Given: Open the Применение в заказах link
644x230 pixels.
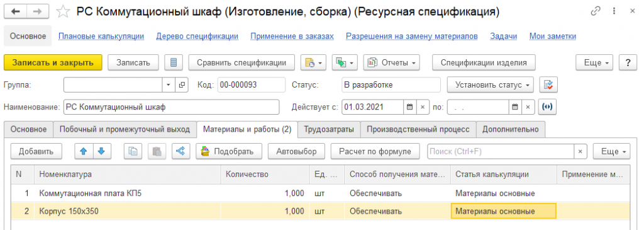Looking at the screenshot, I should [292, 36].
